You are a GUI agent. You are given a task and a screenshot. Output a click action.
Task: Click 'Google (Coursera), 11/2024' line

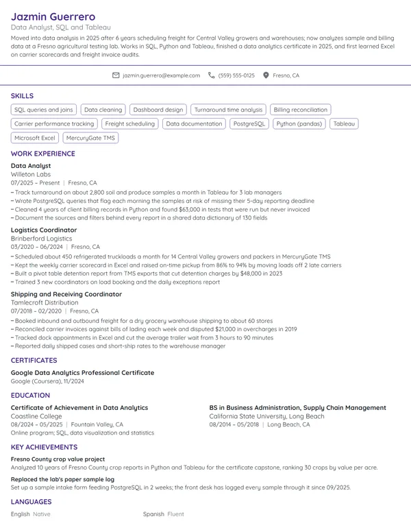click(x=47, y=381)
